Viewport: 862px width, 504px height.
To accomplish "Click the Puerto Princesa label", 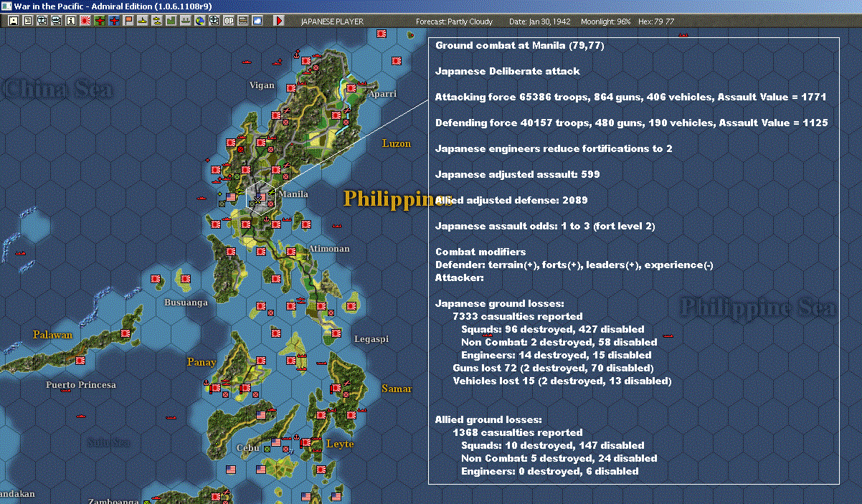I will [x=81, y=385].
